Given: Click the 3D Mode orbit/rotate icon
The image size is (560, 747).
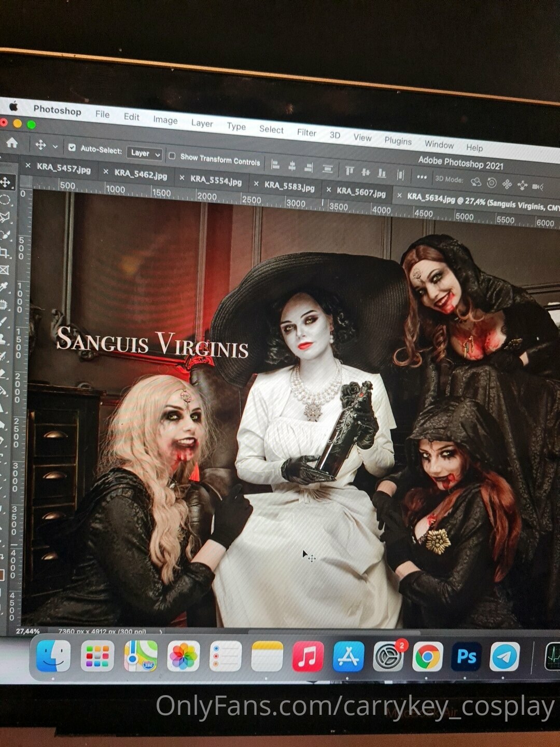Looking at the screenshot, I should (475, 182).
